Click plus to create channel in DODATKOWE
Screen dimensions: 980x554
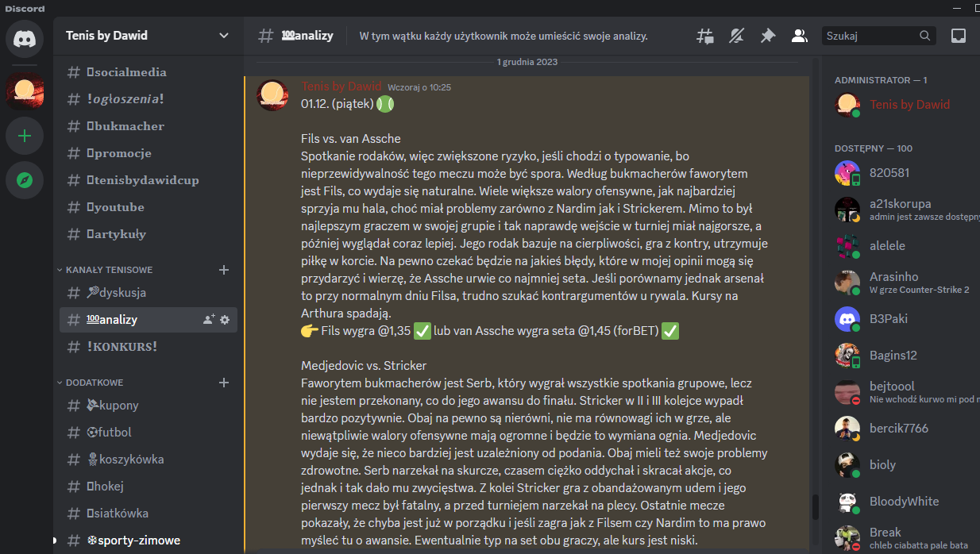[224, 383]
